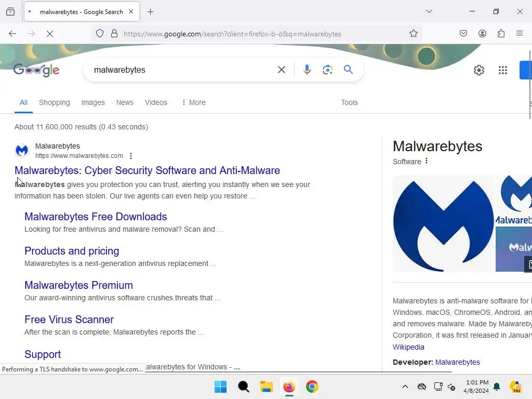
Task: Switch to Videos results tab
Action: [x=156, y=102]
